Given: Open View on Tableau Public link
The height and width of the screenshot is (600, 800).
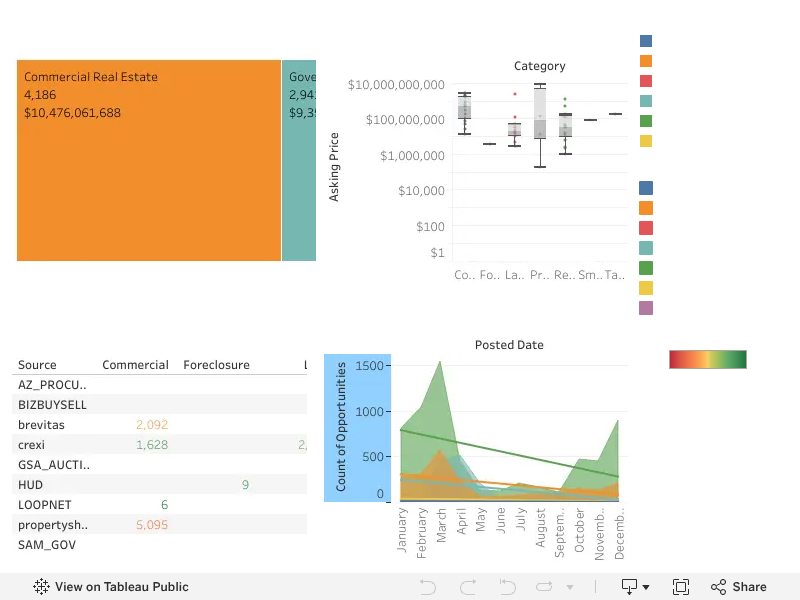Looking at the screenshot, I should pos(121,587).
